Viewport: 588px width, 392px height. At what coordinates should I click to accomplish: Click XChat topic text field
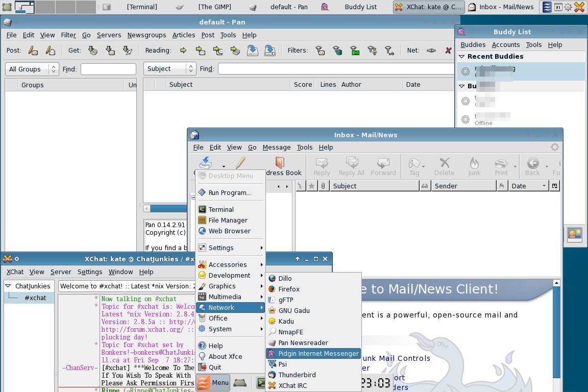click(x=127, y=286)
